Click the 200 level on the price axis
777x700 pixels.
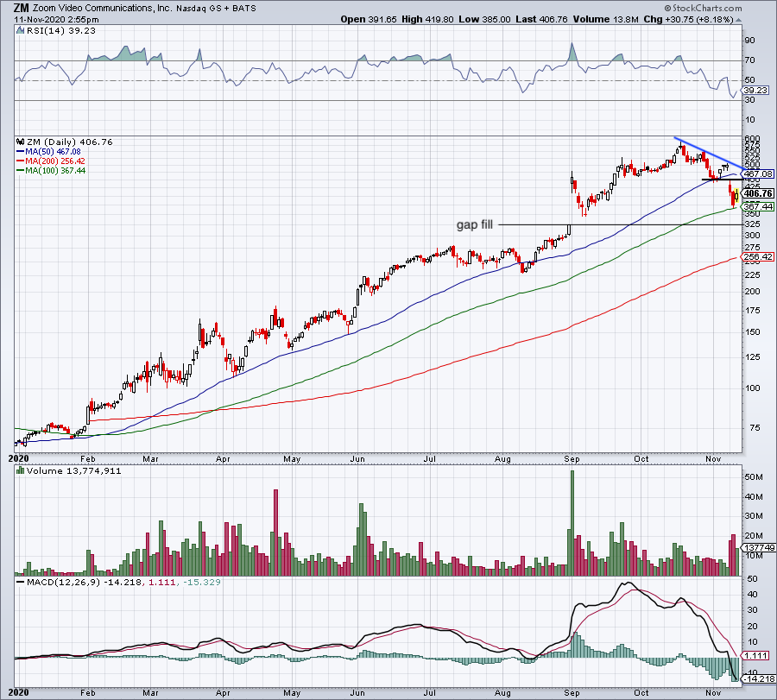(752, 291)
